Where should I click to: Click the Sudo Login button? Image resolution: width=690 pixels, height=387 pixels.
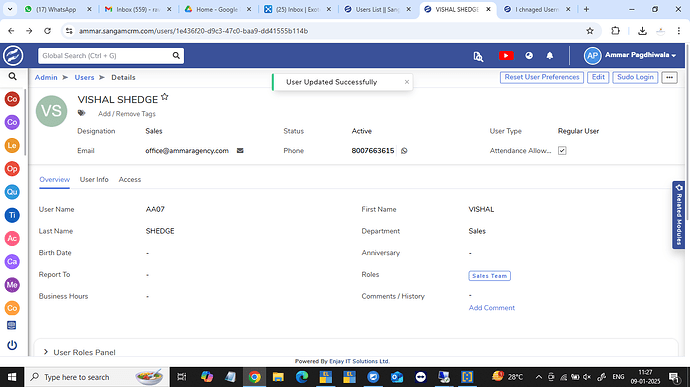pos(635,77)
